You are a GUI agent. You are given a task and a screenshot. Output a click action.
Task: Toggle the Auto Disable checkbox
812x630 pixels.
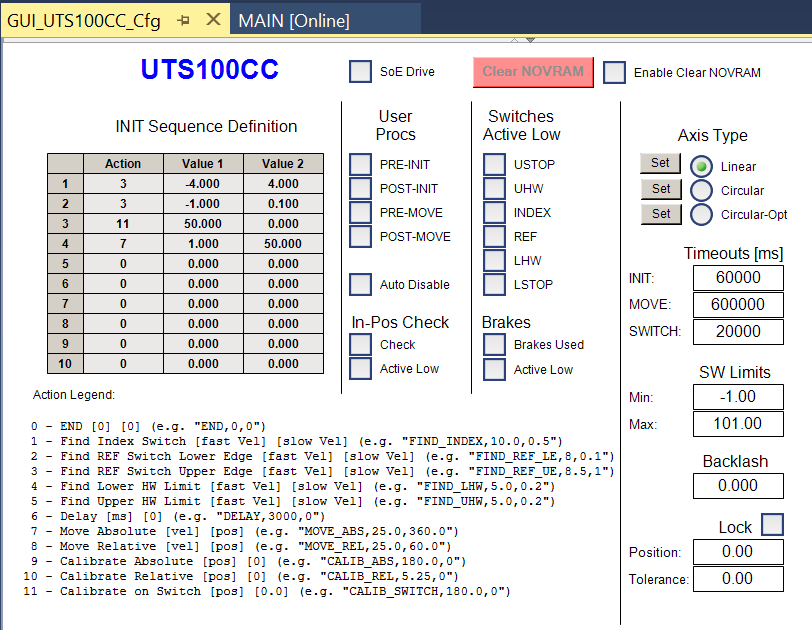tap(360, 284)
